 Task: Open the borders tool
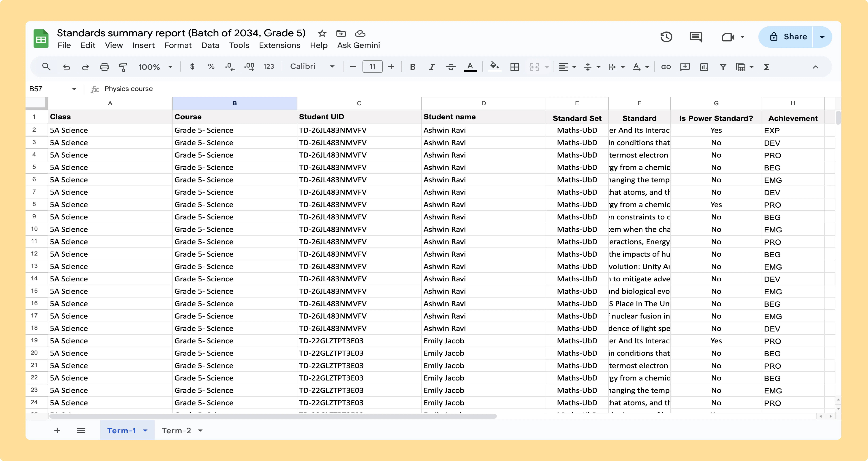pos(515,67)
